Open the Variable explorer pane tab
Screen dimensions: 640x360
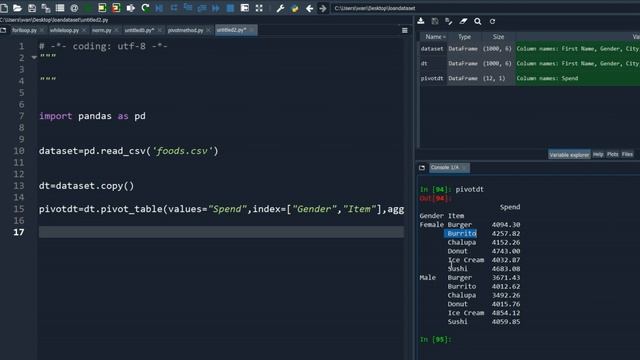(569, 154)
